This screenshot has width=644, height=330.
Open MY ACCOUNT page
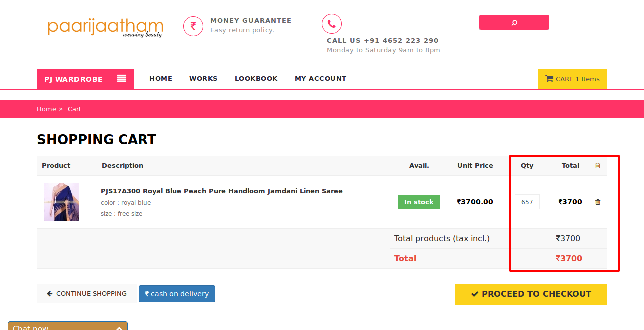[x=320, y=78]
